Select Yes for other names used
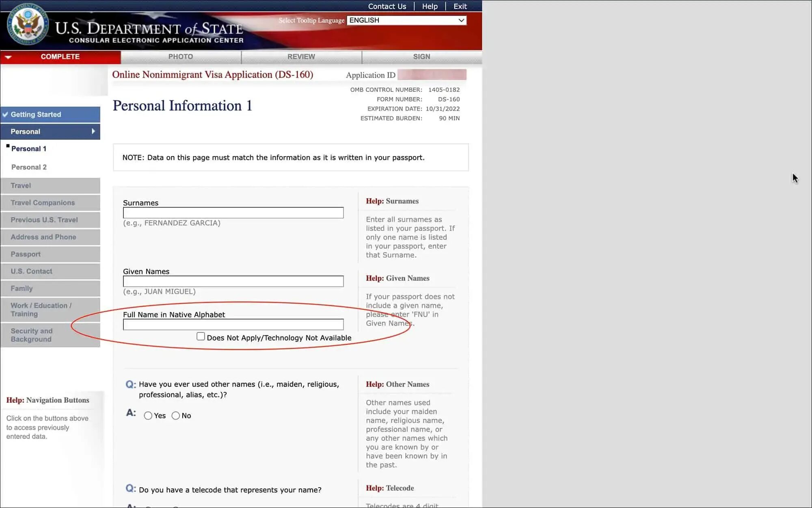812x508 pixels. coord(148,415)
